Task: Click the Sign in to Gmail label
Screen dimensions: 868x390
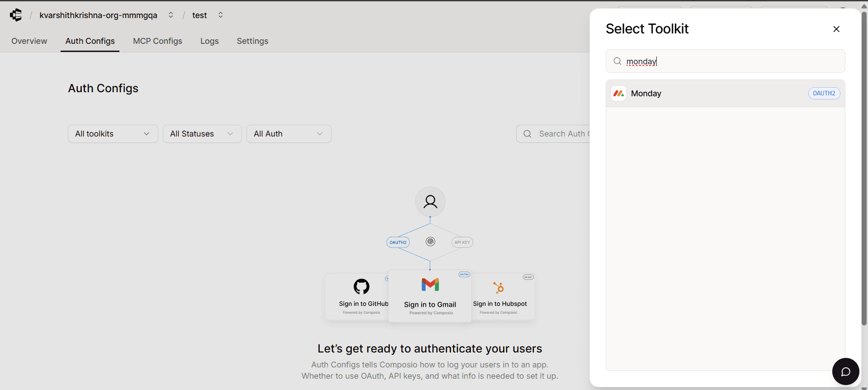Action: 430,305
